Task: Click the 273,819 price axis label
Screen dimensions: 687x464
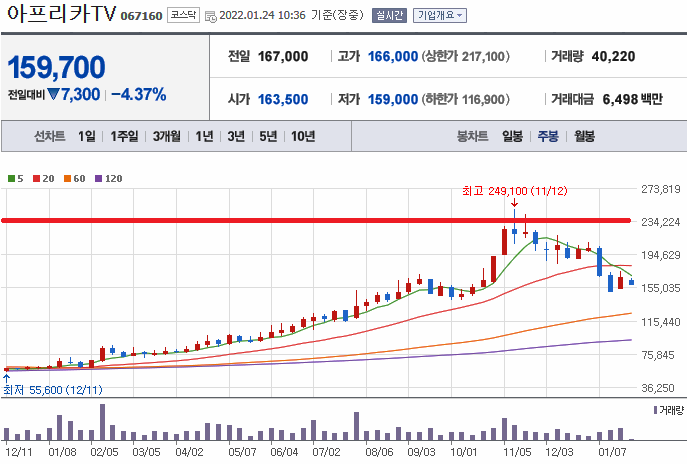Action: 661,189
